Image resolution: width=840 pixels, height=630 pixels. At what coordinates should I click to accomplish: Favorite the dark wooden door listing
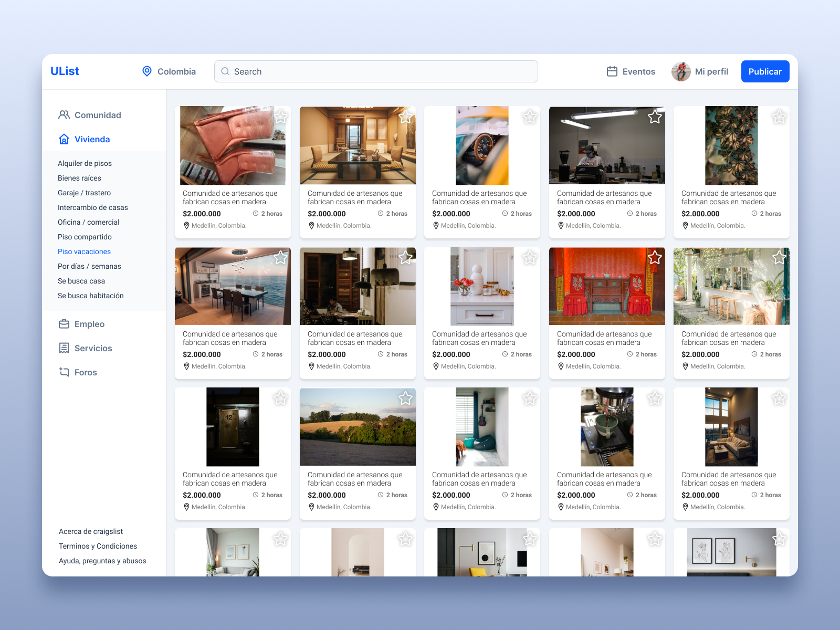tap(281, 398)
